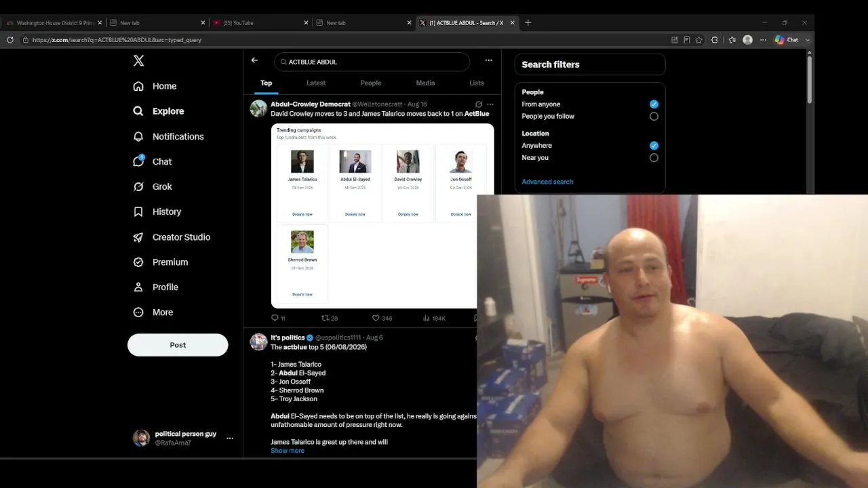Go back with the search page arrow

[x=254, y=60]
